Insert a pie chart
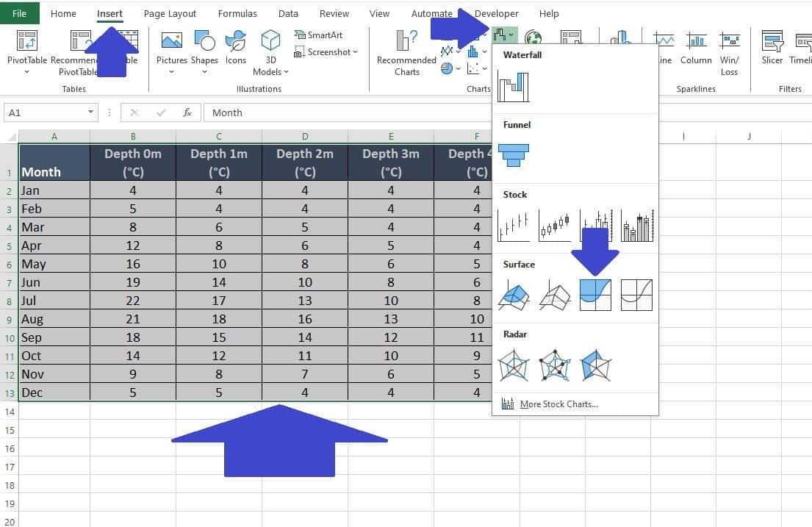Viewport: 812px width, 527px height. tap(447, 68)
